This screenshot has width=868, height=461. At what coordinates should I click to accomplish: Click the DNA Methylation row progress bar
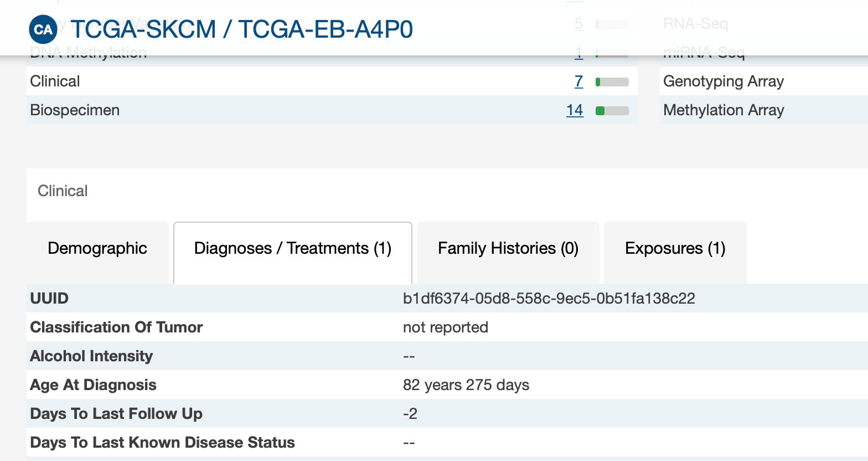coord(612,53)
